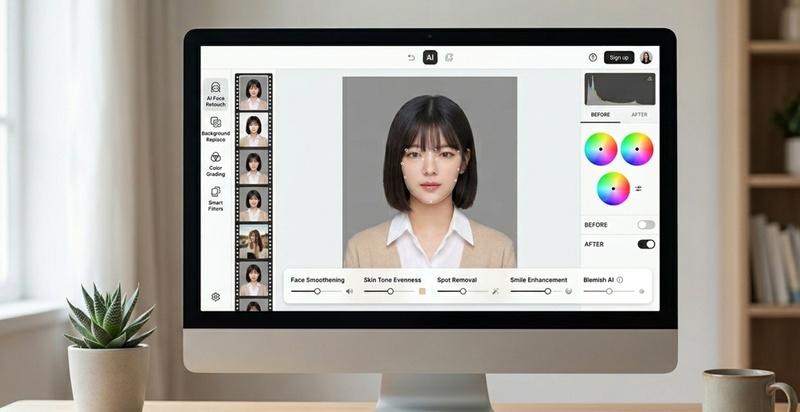Open the Smart Filters tool
The width and height of the screenshot is (800, 412).
tap(215, 198)
